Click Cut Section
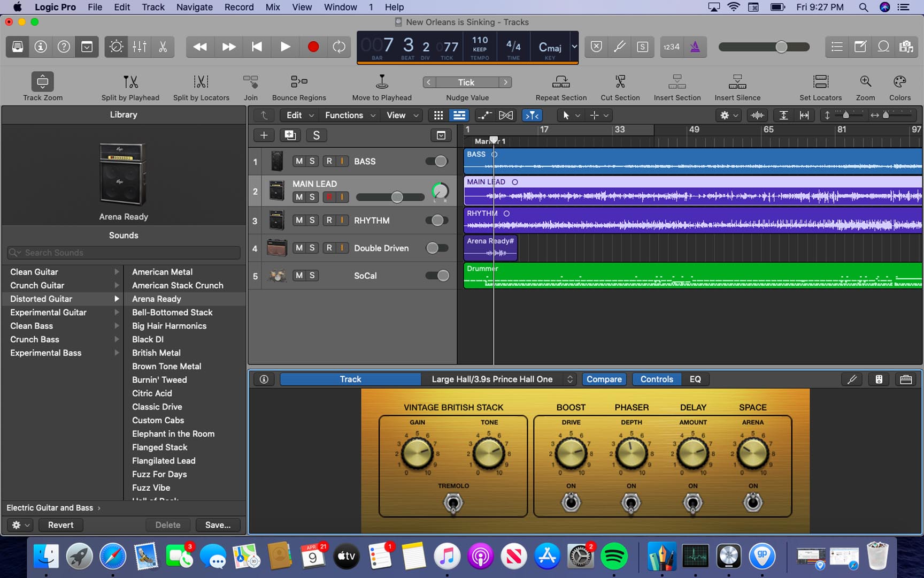 coord(620,86)
